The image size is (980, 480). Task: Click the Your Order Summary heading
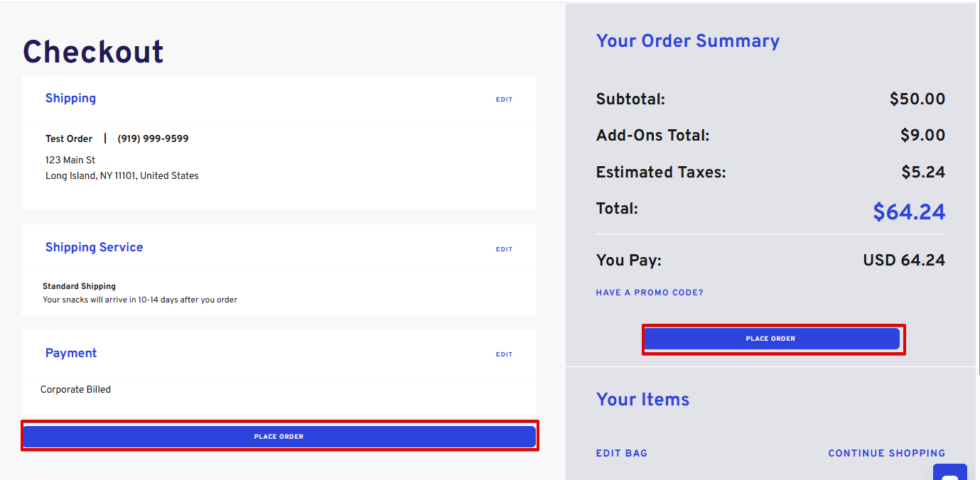point(687,41)
